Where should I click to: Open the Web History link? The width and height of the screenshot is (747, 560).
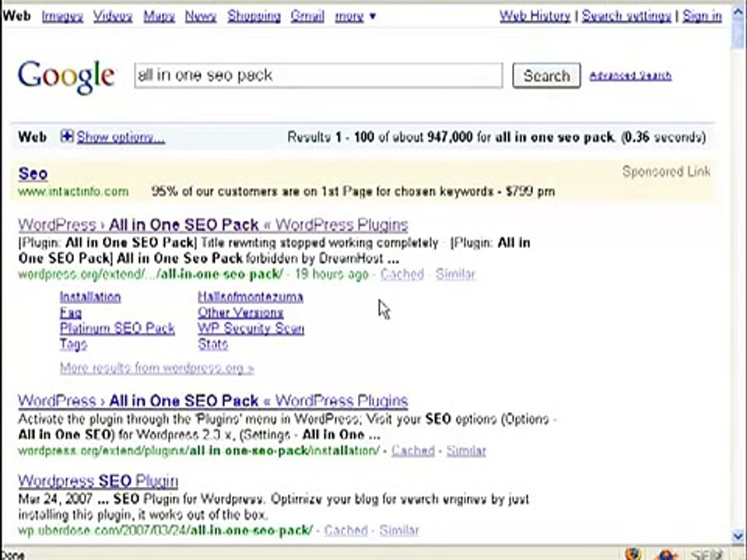(x=535, y=16)
